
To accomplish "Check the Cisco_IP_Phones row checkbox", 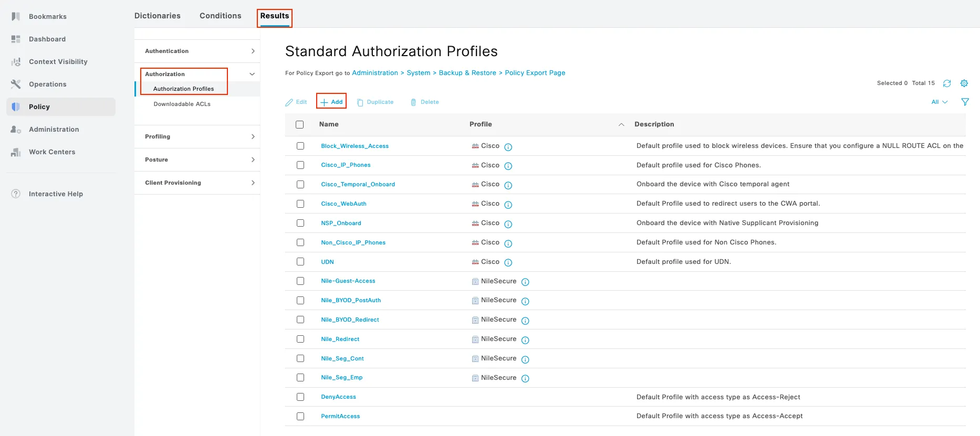I will click(300, 165).
